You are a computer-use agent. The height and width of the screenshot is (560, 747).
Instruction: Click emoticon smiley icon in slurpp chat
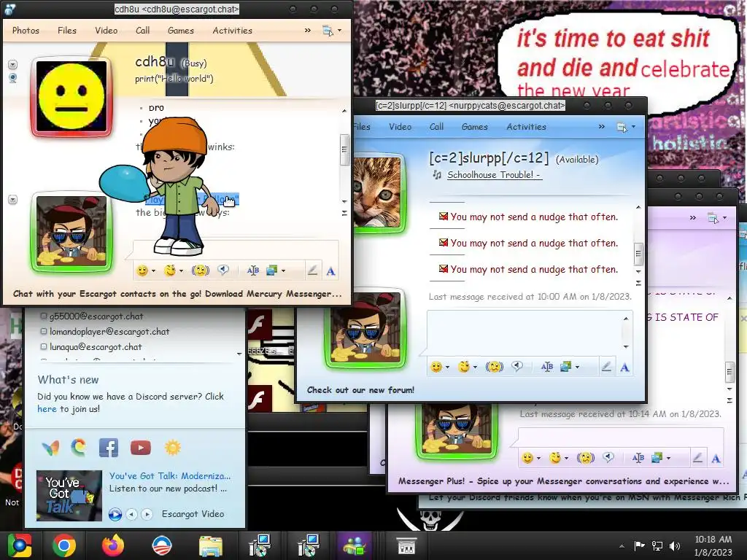coord(436,367)
